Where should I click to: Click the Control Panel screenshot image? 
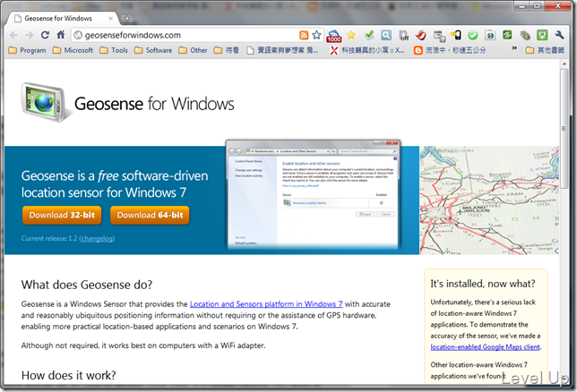click(313, 194)
